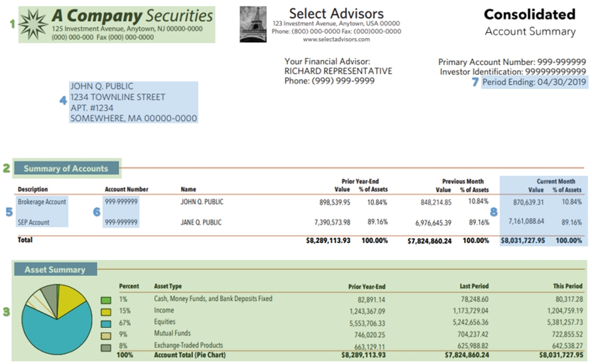This screenshot has width=592, height=364.
Task: Click the Summary of Accounts section header
Action: pos(66,169)
